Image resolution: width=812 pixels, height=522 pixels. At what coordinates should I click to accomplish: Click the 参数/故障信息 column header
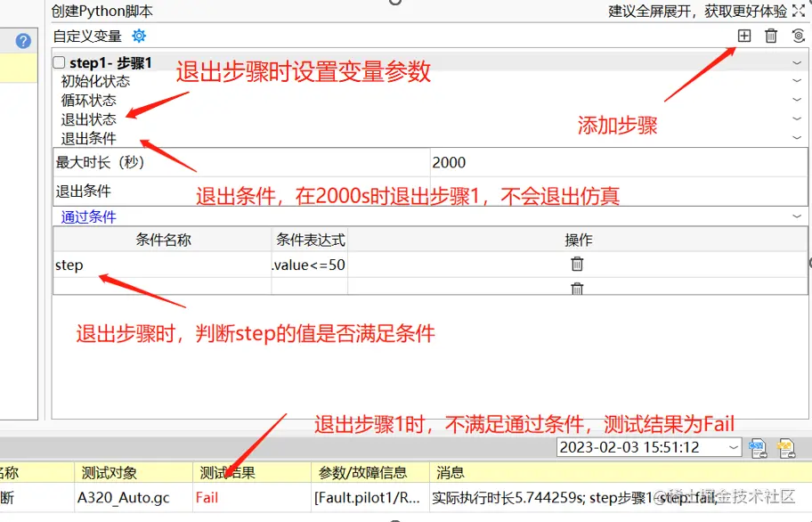pos(370,472)
